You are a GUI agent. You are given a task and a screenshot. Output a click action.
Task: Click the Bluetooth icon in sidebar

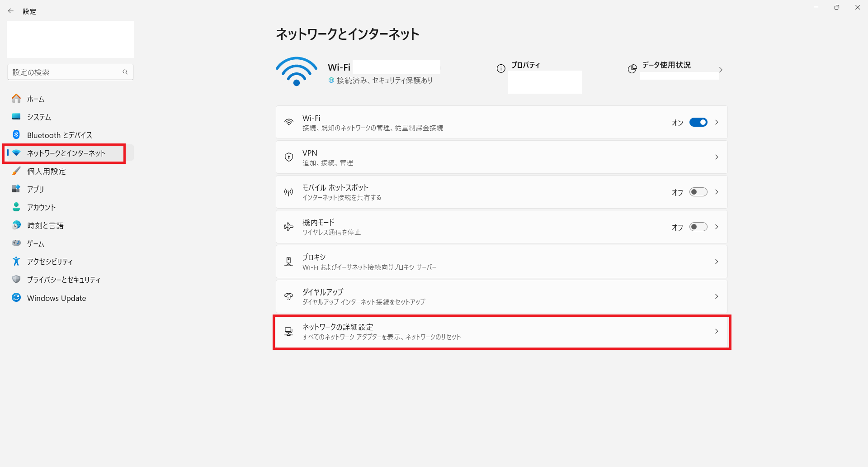(x=16, y=134)
